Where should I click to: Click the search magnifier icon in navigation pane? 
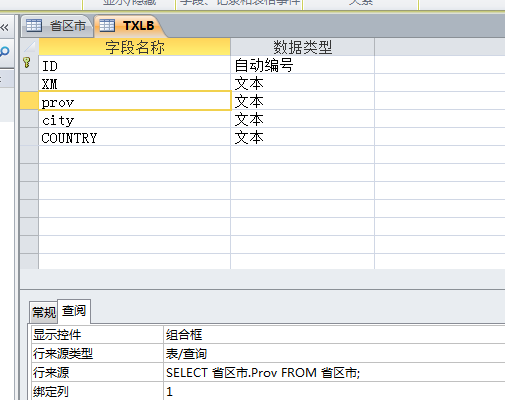5,52
